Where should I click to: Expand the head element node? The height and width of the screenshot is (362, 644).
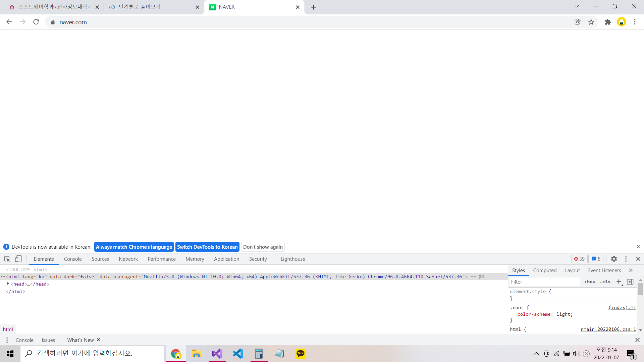pos(8,284)
